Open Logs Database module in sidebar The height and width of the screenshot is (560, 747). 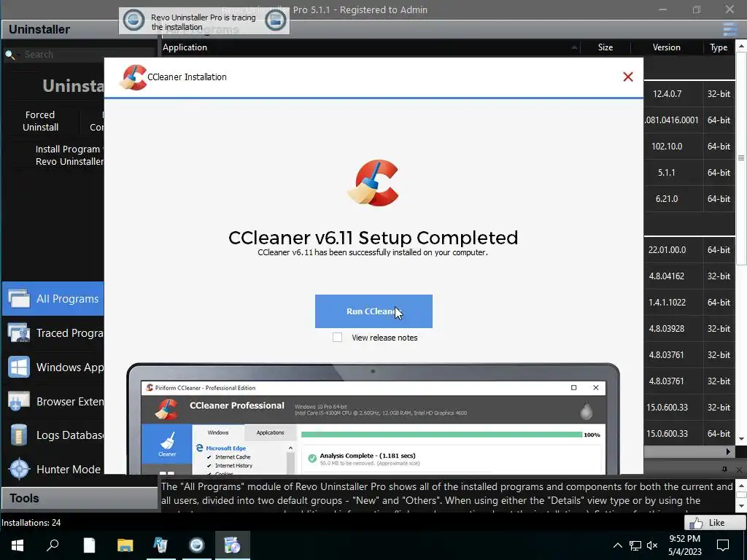(53, 435)
